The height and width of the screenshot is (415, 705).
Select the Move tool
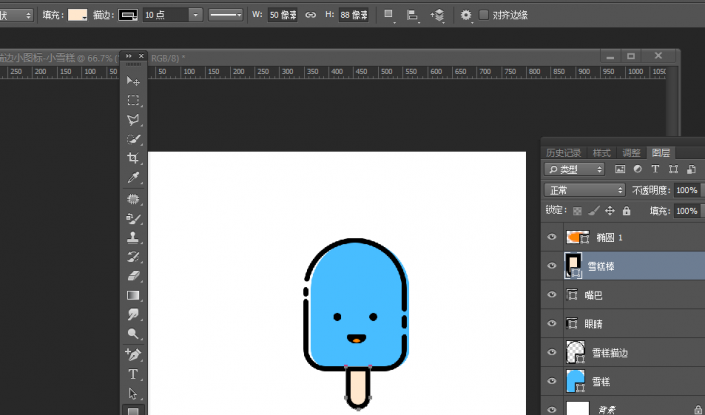coord(133,81)
